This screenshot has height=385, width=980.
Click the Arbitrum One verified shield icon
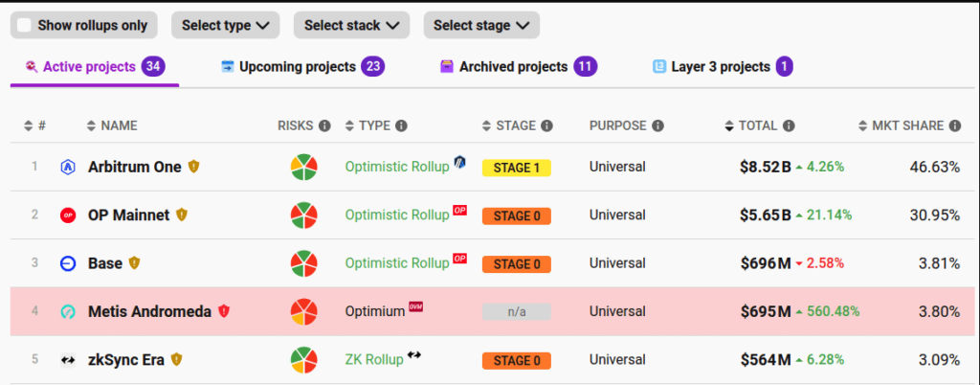pyautogui.click(x=193, y=167)
